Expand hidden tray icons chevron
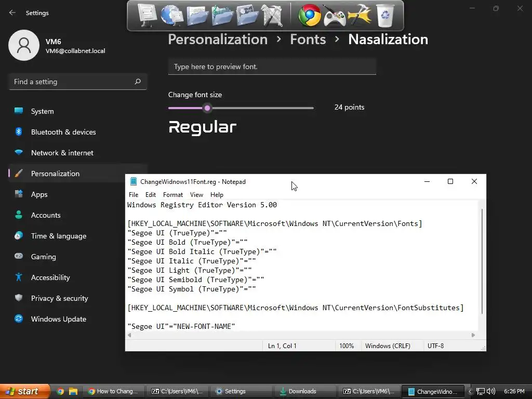Viewport: 532px width, 399px height. click(x=470, y=392)
